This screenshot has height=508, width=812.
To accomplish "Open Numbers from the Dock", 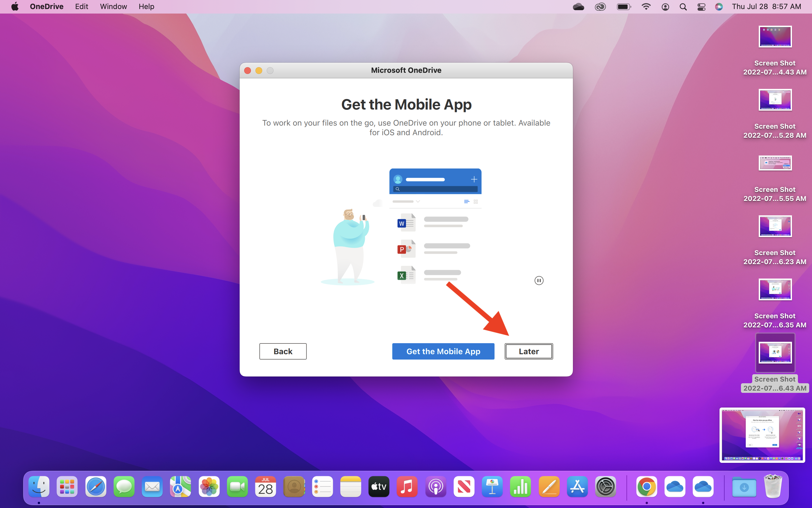I will click(520, 487).
